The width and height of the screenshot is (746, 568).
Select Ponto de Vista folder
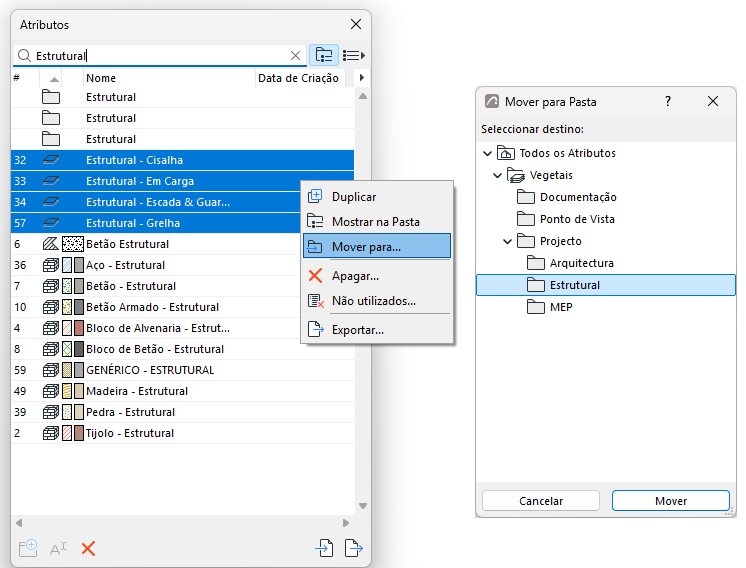click(x=566, y=219)
